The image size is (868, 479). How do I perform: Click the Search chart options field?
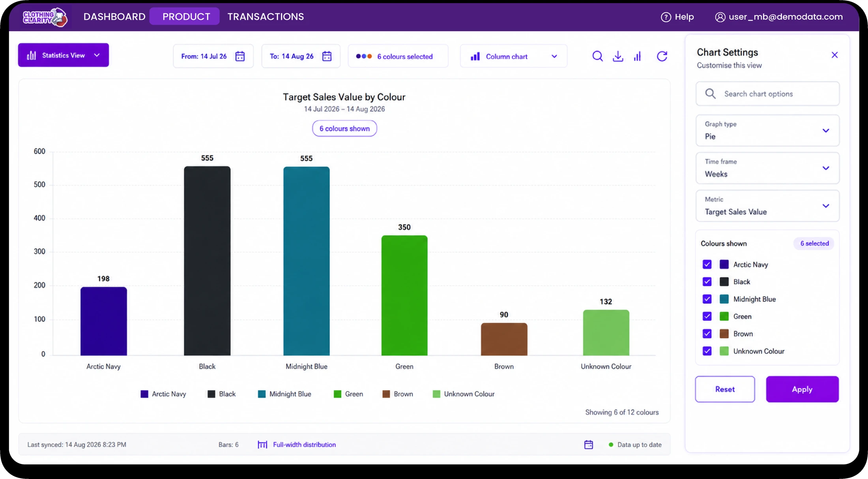tap(767, 94)
